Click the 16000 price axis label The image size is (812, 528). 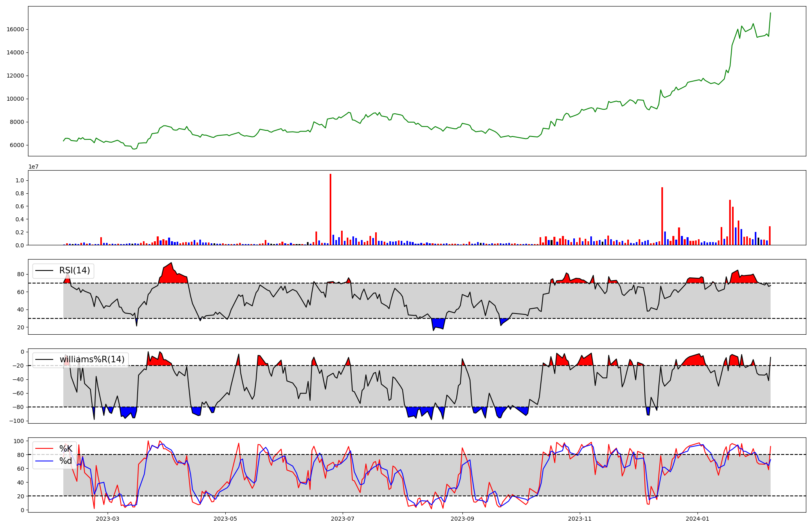(15, 29)
